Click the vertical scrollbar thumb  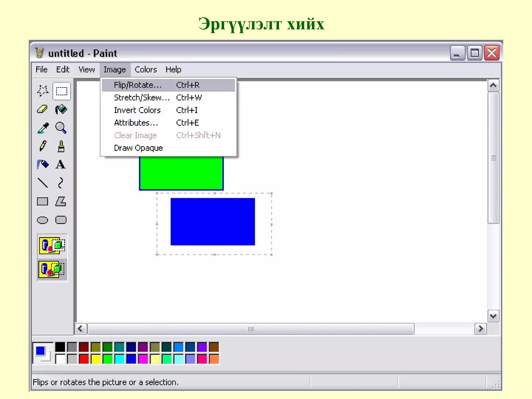click(493, 158)
